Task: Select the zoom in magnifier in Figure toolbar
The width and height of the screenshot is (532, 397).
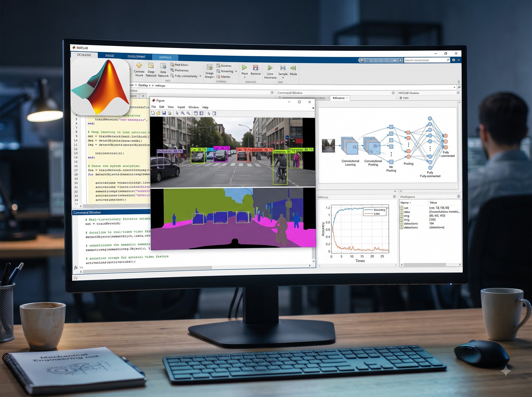Action: 183,113
